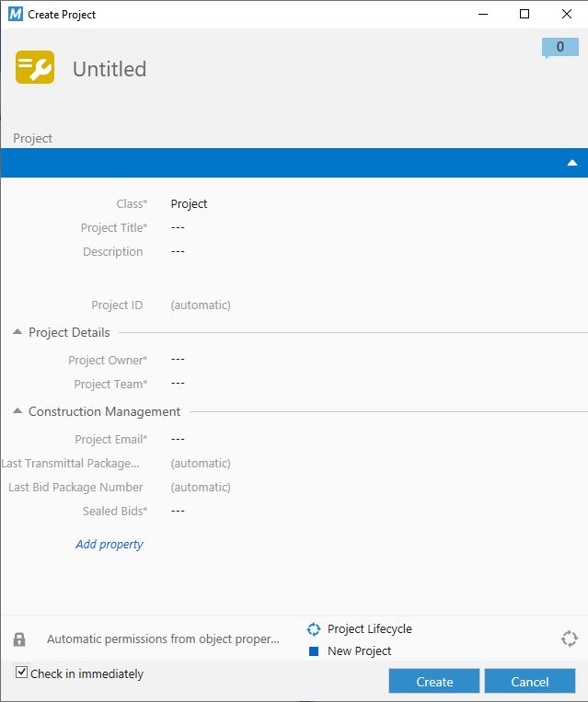This screenshot has height=702, width=588.
Task: Click the Construction Management heading text
Action: tap(104, 411)
